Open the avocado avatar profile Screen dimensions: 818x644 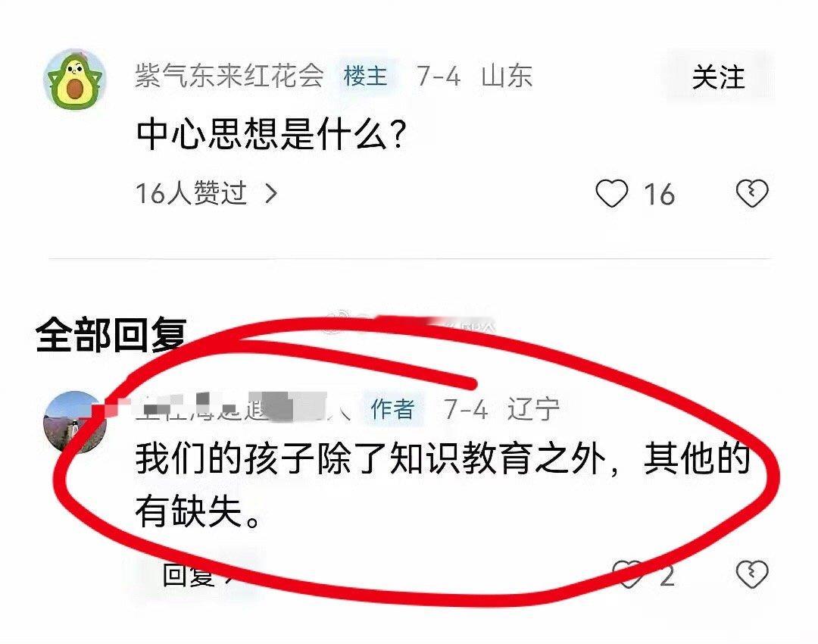click(75, 80)
